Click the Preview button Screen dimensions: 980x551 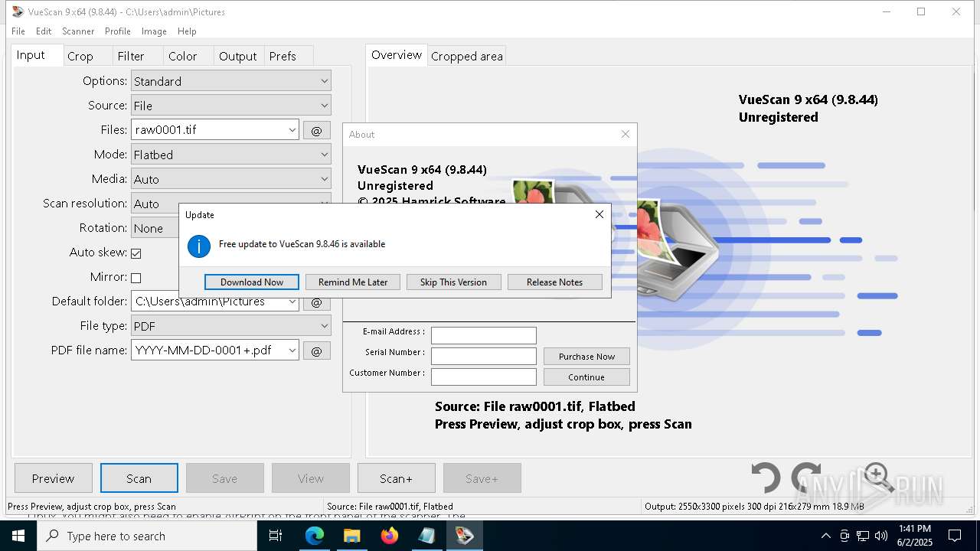tap(54, 478)
